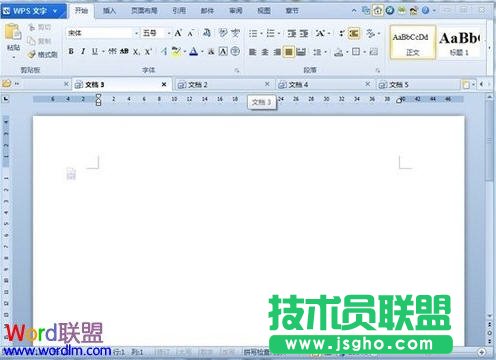
Task: Toggle Superscript formatting
Action: (148, 52)
